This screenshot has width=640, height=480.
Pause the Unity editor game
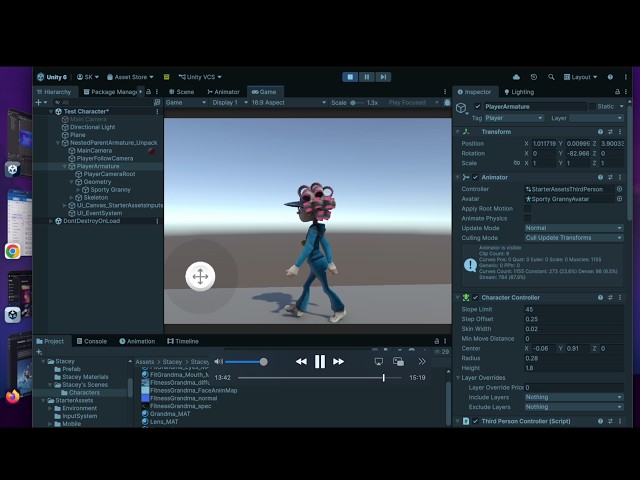(x=367, y=77)
